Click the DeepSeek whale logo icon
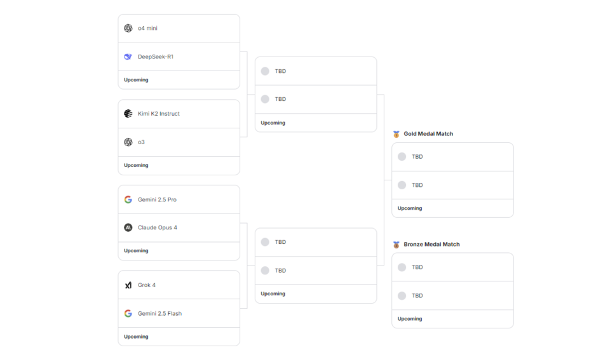The height and width of the screenshot is (364, 610). click(128, 57)
